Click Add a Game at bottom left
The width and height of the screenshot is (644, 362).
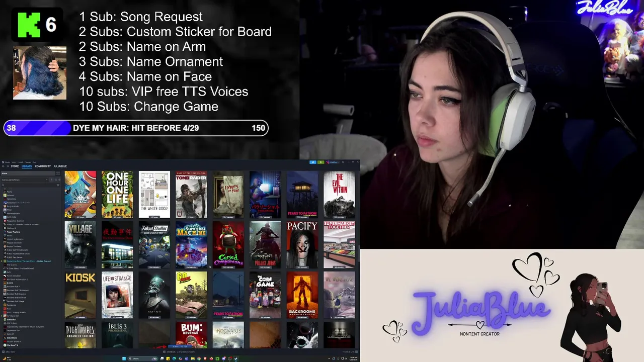pyautogui.click(x=9, y=351)
